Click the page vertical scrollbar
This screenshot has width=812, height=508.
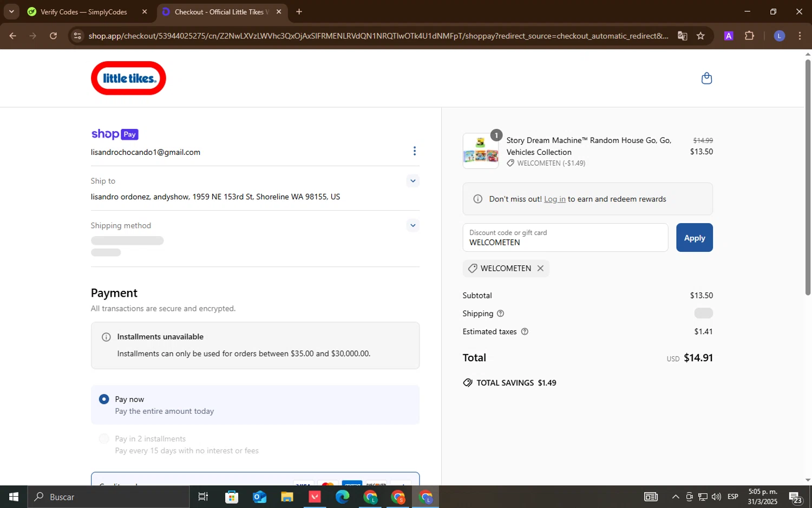click(x=808, y=177)
